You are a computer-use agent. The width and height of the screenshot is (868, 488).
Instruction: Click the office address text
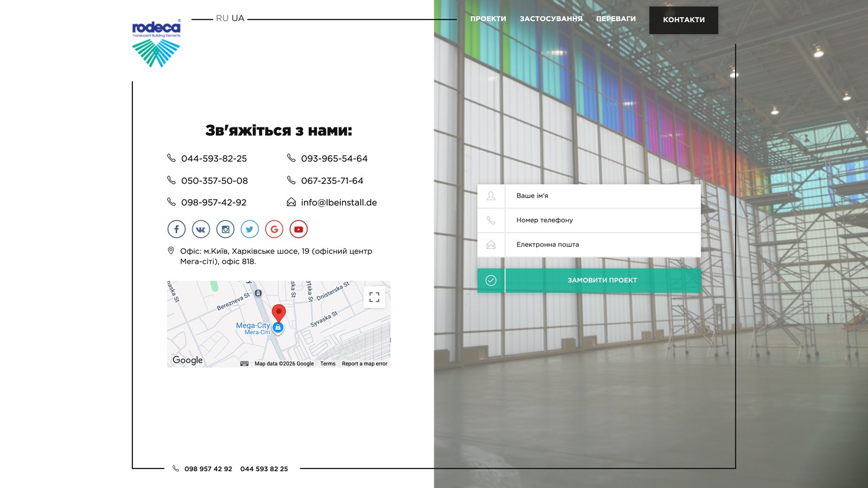click(276, 256)
